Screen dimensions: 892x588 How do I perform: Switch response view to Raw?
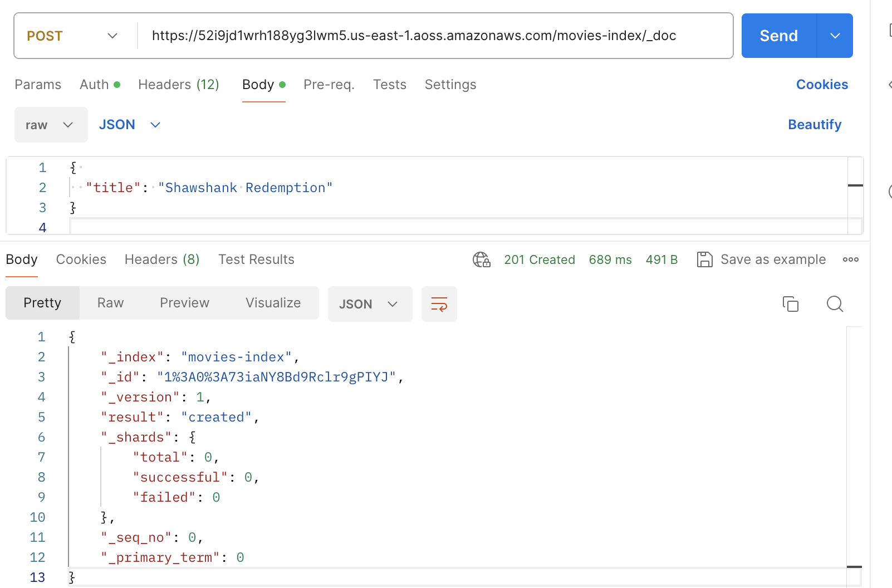click(x=110, y=303)
